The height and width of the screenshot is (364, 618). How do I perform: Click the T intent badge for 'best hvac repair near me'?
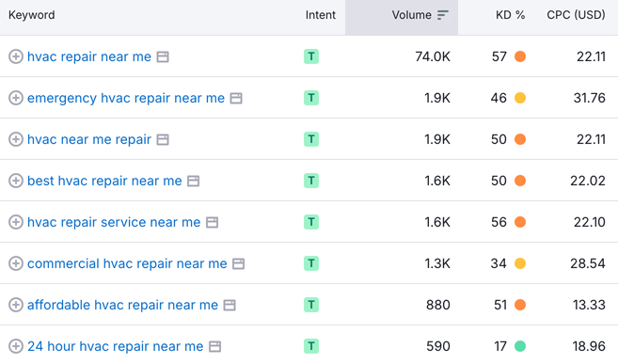coord(311,181)
